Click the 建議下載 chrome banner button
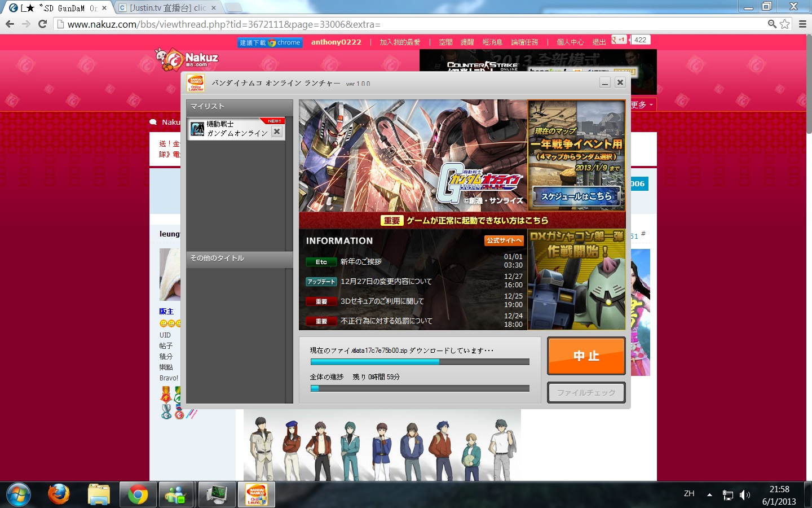This screenshot has height=508, width=812. pyautogui.click(x=270, y=42)
